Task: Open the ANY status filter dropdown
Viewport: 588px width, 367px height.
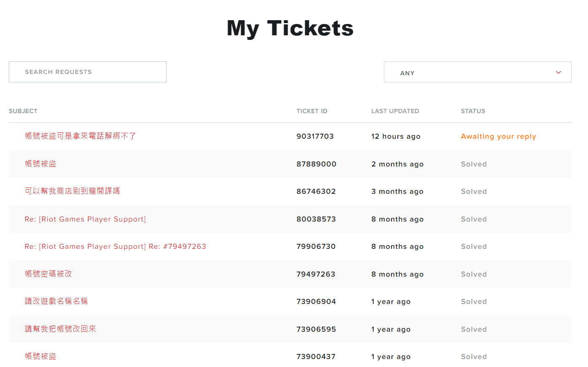Action: (477, 72)
